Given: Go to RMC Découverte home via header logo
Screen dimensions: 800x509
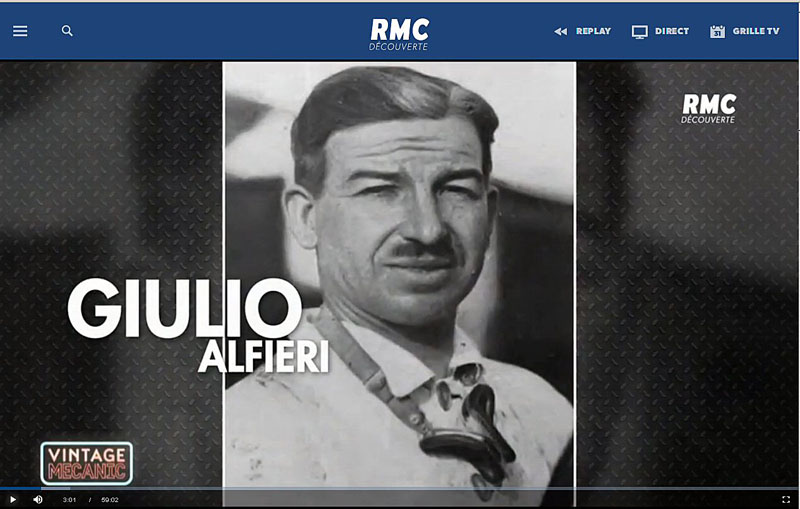Looking at the screenshot, I should (x=399, y=33).
